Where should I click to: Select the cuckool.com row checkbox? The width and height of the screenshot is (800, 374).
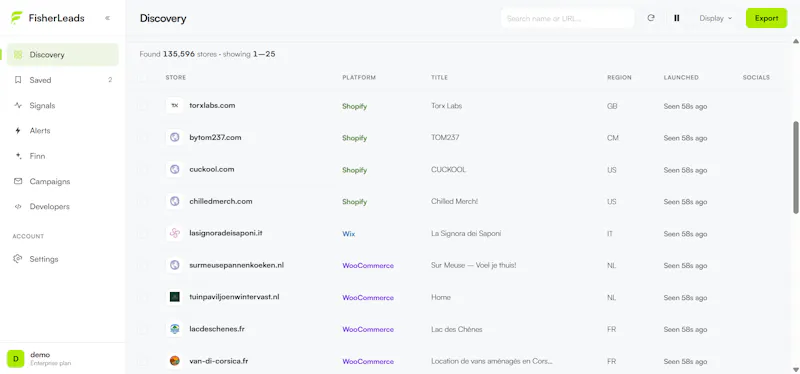(142, 170)
